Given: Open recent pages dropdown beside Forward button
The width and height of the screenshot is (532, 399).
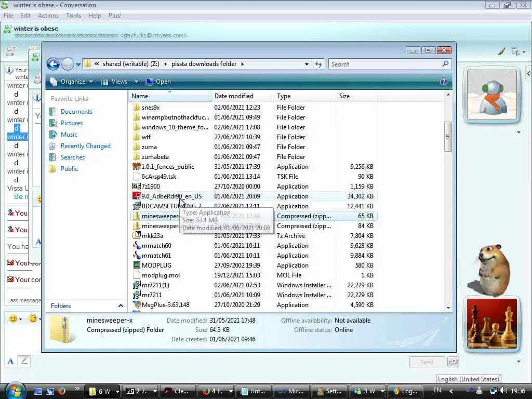Looking at the screenshot, I should [x=78, y=64].
